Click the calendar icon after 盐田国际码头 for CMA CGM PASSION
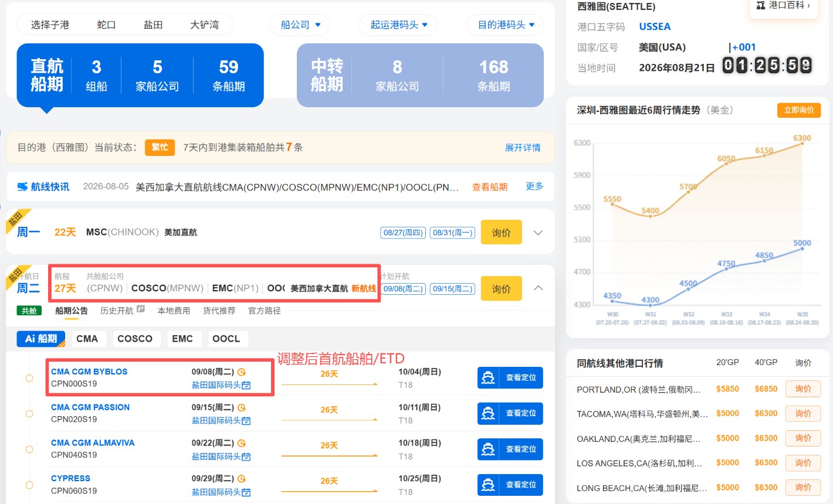833x504 pixels. pyautogui.click(x=246, y=421)
